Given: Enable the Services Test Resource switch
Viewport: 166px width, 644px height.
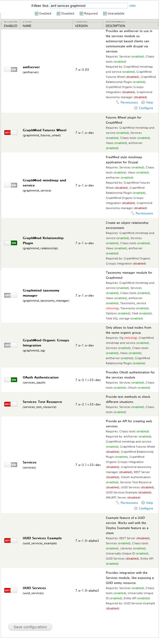Looking at the screenshot, I should click(11, 404).
